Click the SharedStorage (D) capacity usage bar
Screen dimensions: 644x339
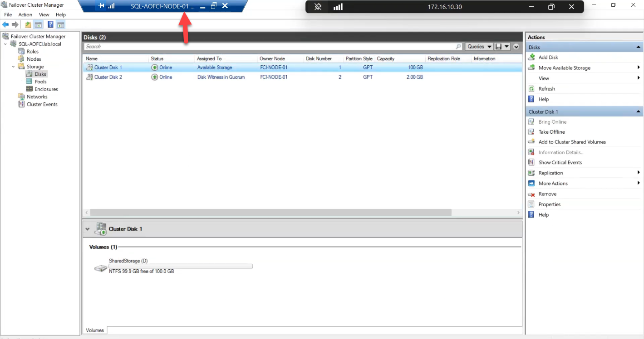coord(181,266)
